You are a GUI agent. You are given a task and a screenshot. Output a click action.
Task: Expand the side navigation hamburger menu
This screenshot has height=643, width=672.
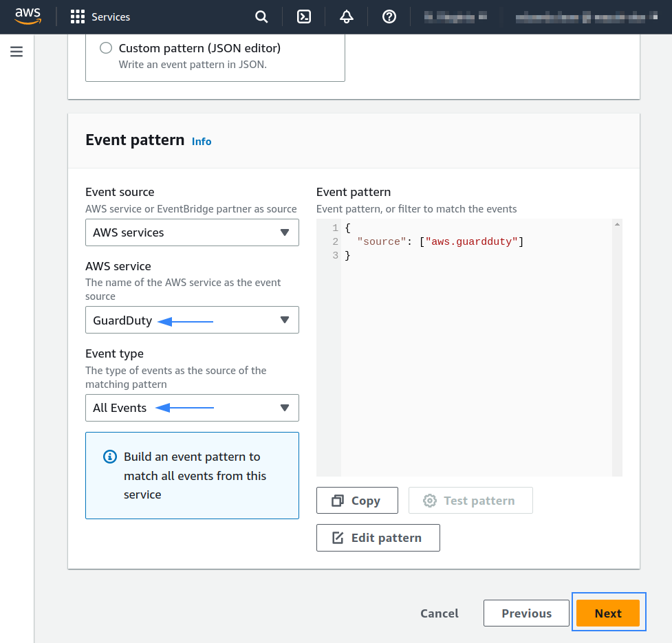point(17,52)
